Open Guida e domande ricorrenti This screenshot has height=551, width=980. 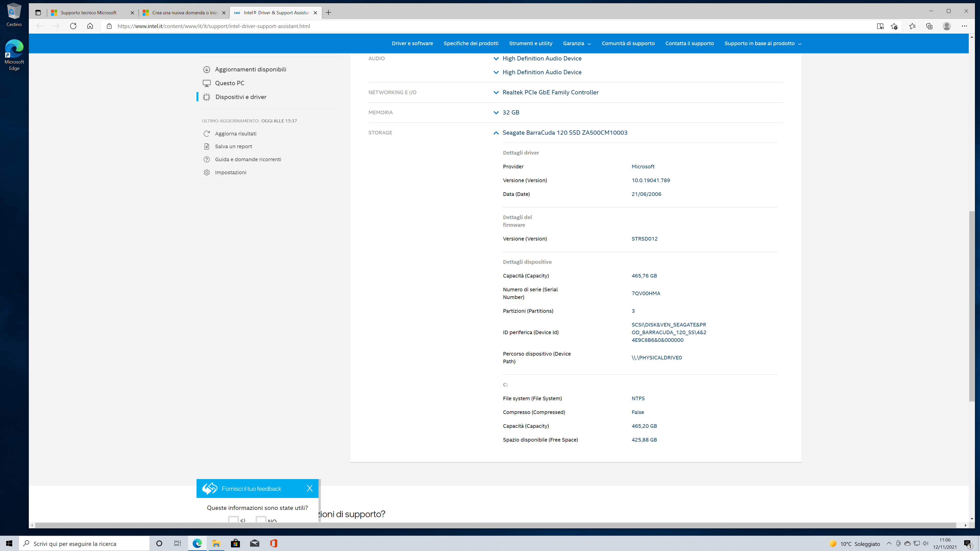click(248, 159)
